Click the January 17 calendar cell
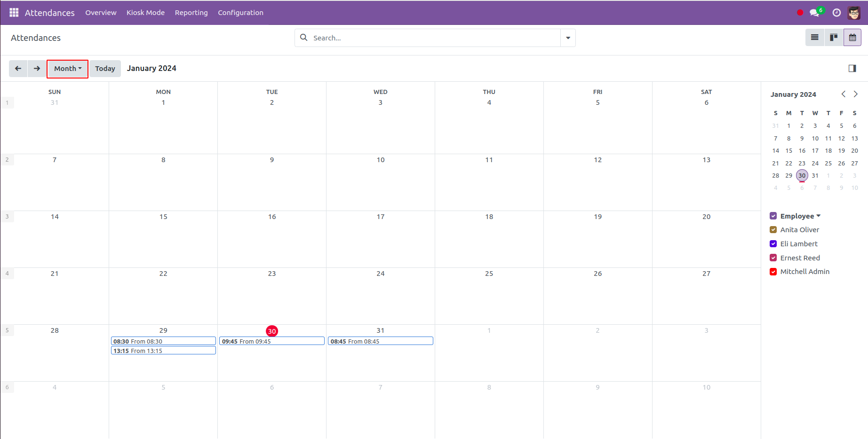868x439 pixels. point(381,239)
